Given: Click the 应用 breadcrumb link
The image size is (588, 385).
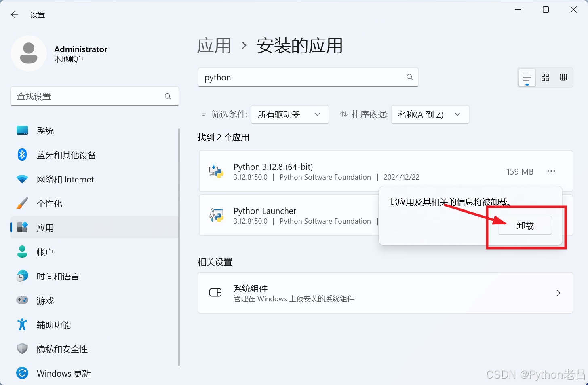Looking at the screenshot, I should point(214,46).
